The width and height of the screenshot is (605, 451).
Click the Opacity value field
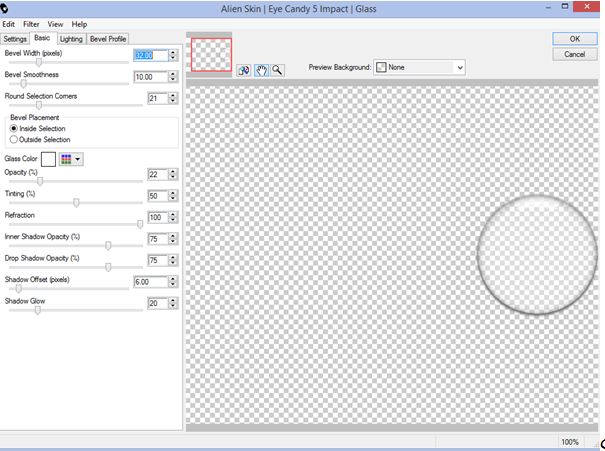[x=158, y=174]
